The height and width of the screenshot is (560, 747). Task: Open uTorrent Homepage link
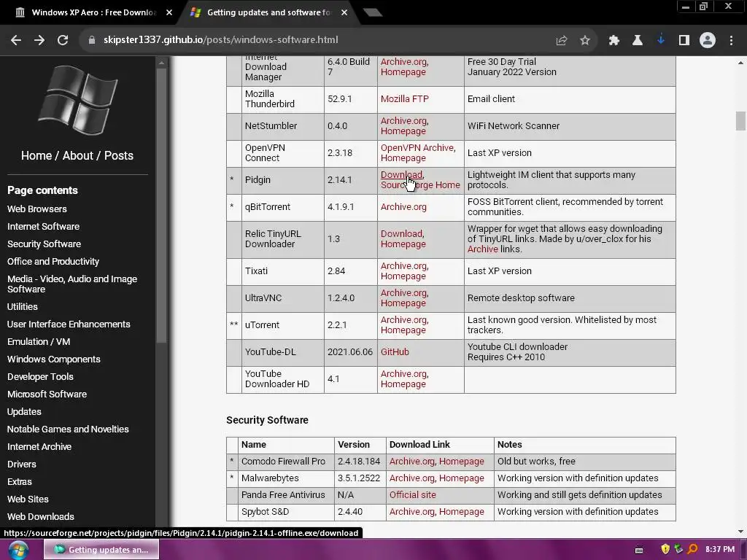(x=403, y=330)
